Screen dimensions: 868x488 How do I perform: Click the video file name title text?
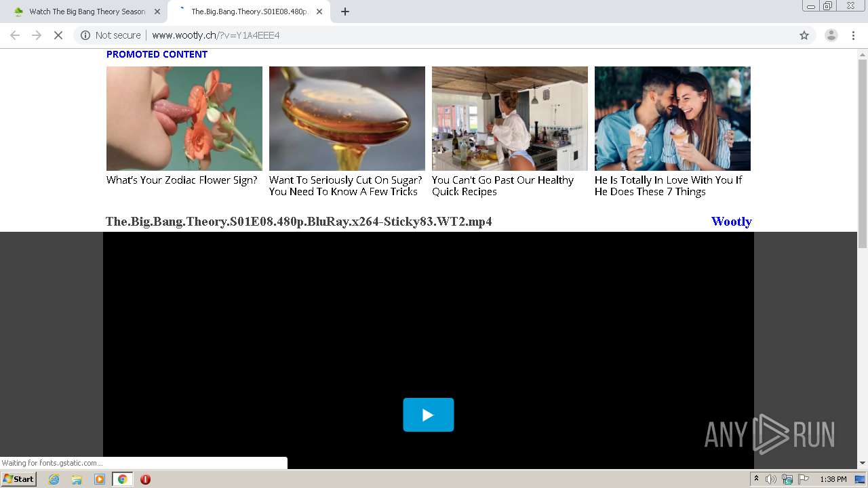point(298,222)
